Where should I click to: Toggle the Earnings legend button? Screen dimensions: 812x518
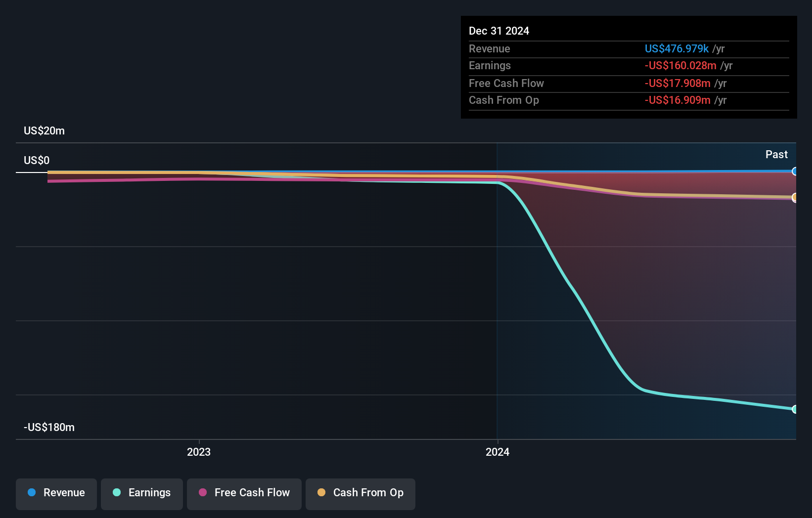tap(142, 494)
